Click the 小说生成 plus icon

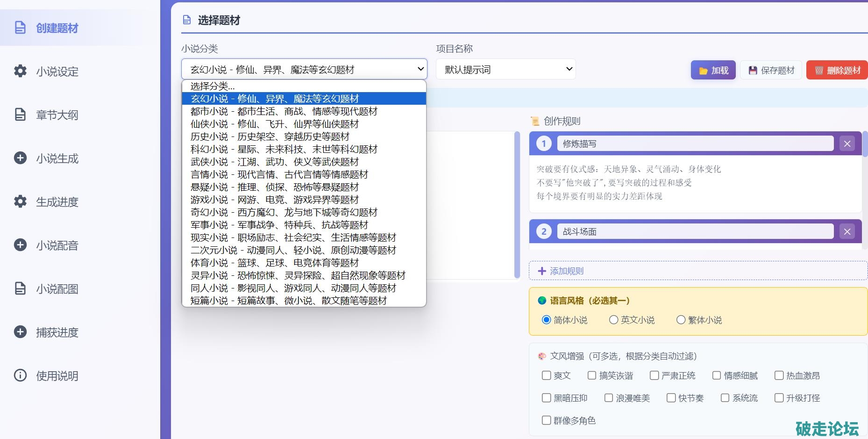[20, 158]
